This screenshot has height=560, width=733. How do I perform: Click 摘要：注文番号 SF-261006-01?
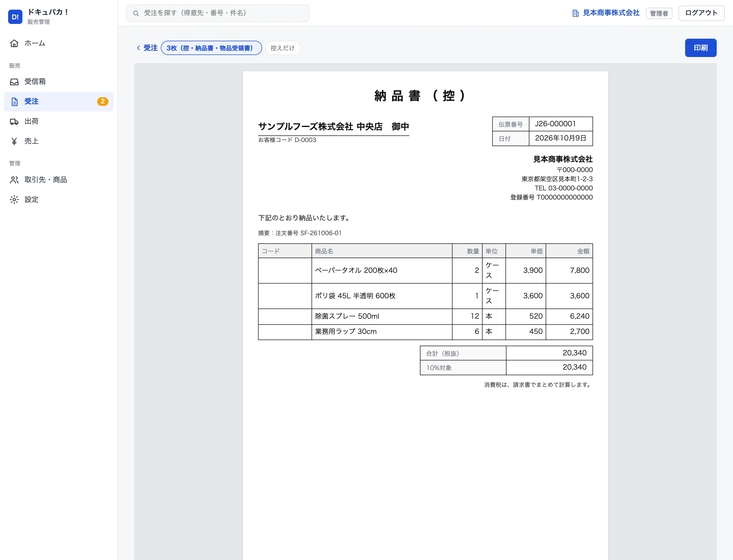(x=300, y=233)
